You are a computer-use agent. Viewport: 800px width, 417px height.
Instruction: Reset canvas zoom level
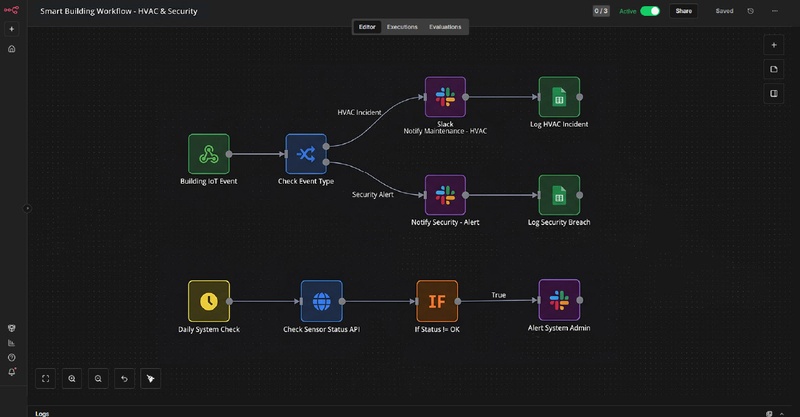coord(124,379)
